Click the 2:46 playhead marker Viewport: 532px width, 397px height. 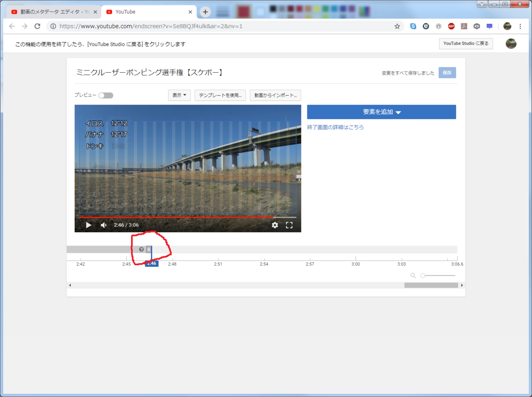[x=152, y=264]
